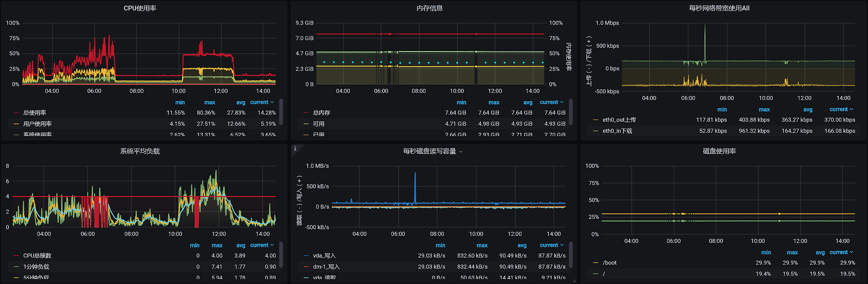Image resolution: width=868 pixels, height=284 pixels.
Task: Toggle CPU总核数 series in load legend
Action: [x=37, y=256]
